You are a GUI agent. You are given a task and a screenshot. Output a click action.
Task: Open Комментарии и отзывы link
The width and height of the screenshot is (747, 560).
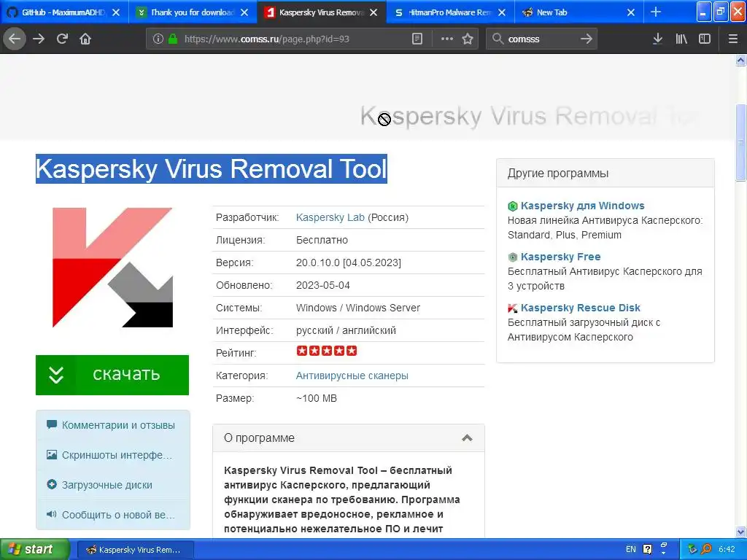(x=118, y=425)
